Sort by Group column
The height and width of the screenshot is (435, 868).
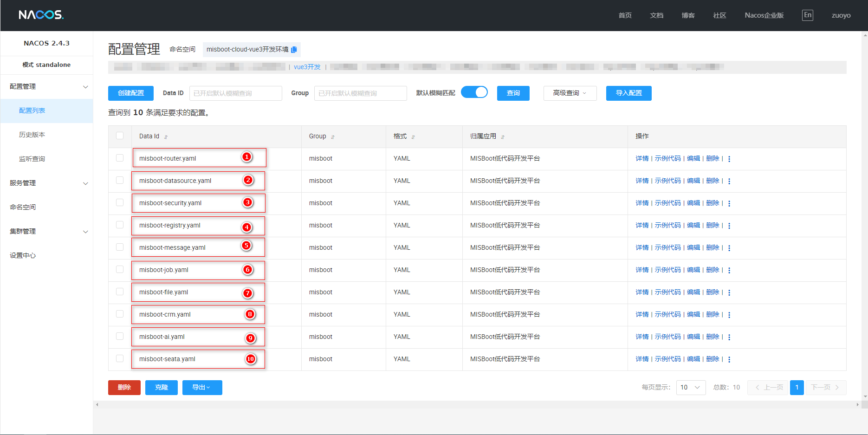point(333,137)
